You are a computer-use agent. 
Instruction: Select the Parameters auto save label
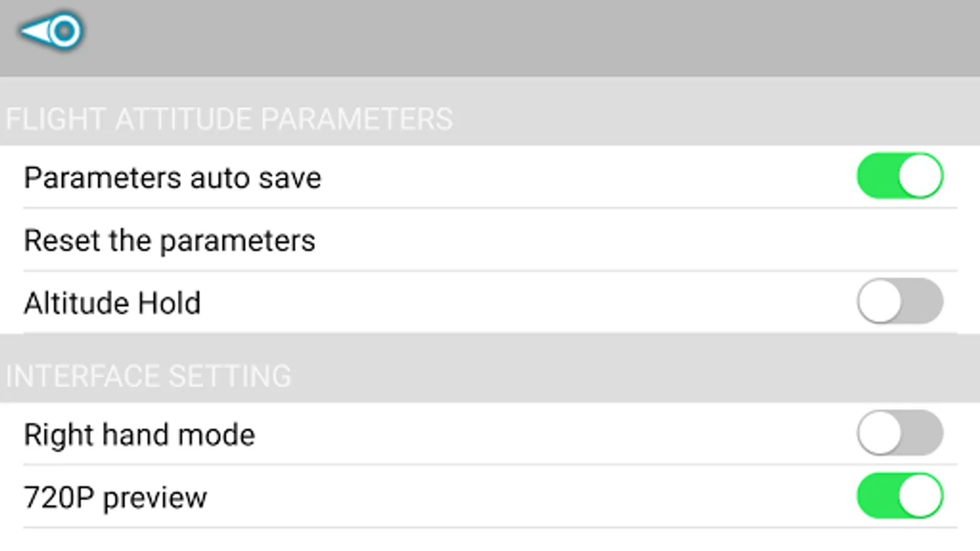click(172, 178)
